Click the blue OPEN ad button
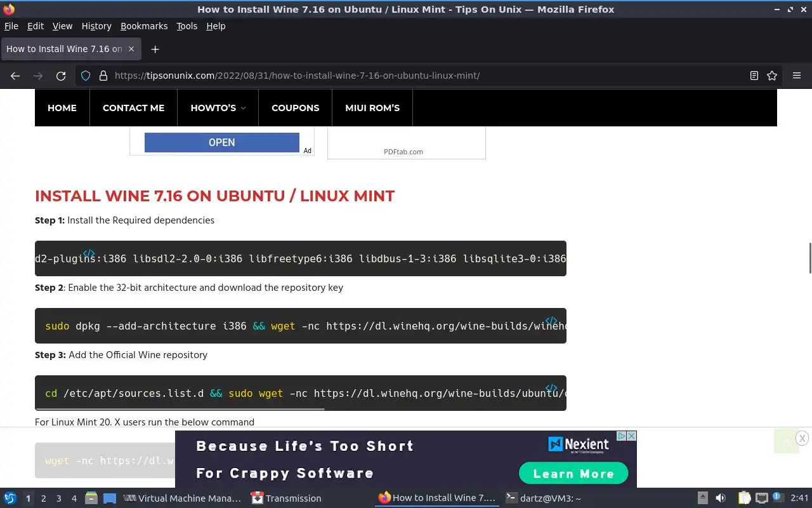This screenshot has height=508, width=812. click(x=222, y=142)
